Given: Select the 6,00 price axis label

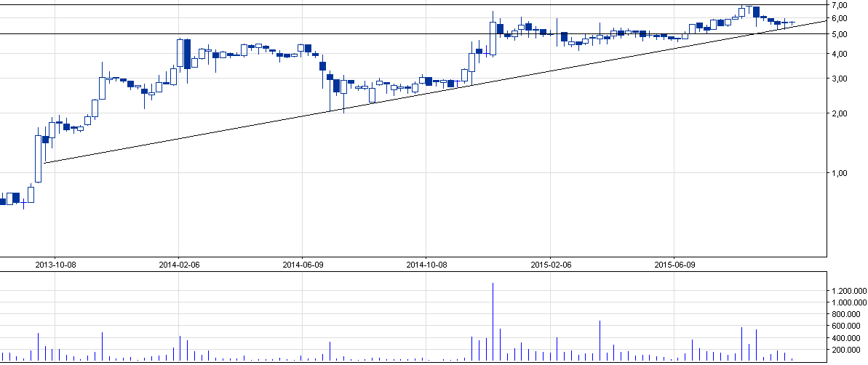Looking at the screenshot, I should (x=840, y=19).
